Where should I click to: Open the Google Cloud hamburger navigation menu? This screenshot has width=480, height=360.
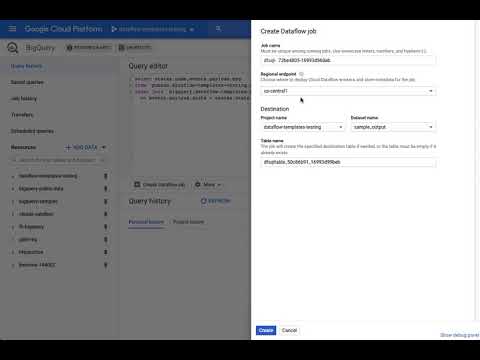pos(12,29)
